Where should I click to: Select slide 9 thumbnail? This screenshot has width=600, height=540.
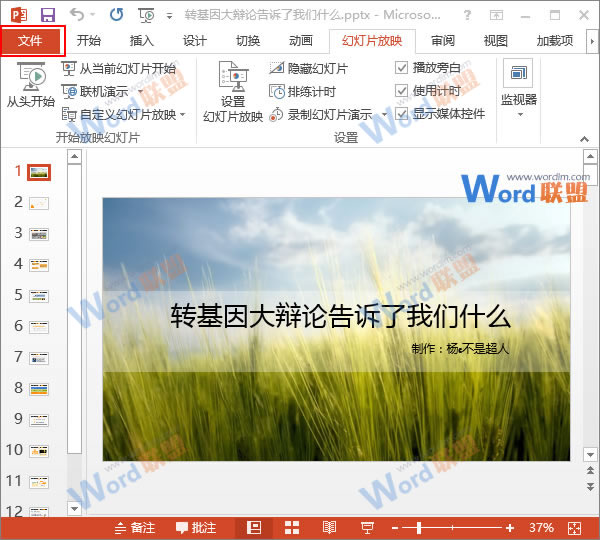(x=39, y=420)
